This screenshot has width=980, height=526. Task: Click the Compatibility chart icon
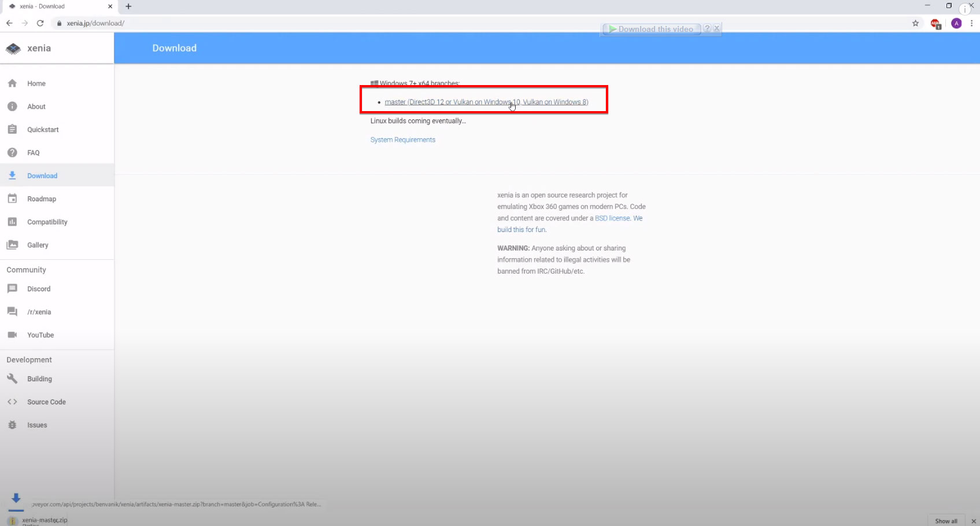[12, 222]
